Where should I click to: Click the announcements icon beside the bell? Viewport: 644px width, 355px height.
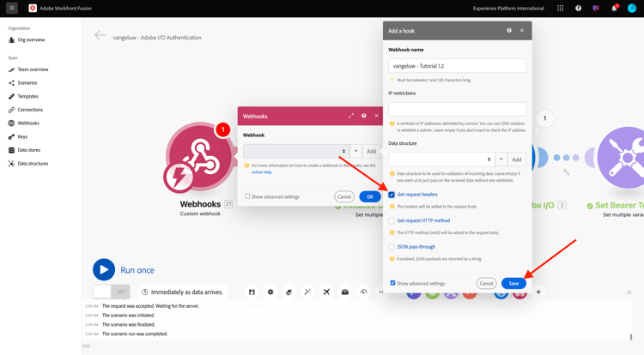596,9
